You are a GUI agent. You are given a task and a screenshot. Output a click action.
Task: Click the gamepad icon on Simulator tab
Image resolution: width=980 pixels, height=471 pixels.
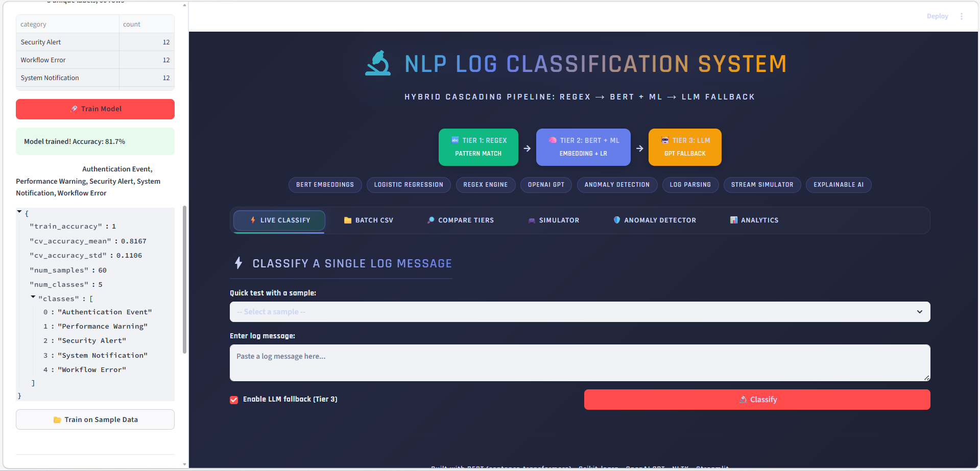click(x=532, y=220)
